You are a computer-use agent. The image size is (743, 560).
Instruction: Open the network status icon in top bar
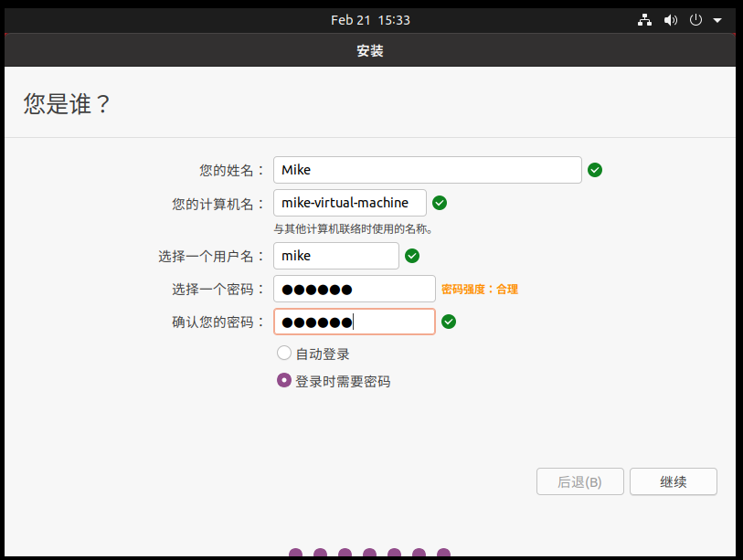point(644,20)
